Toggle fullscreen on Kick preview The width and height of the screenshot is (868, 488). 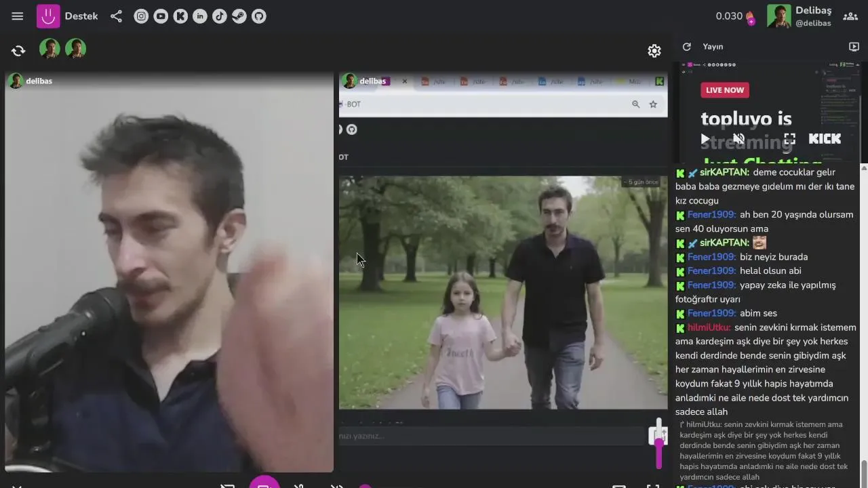point(789,139)
